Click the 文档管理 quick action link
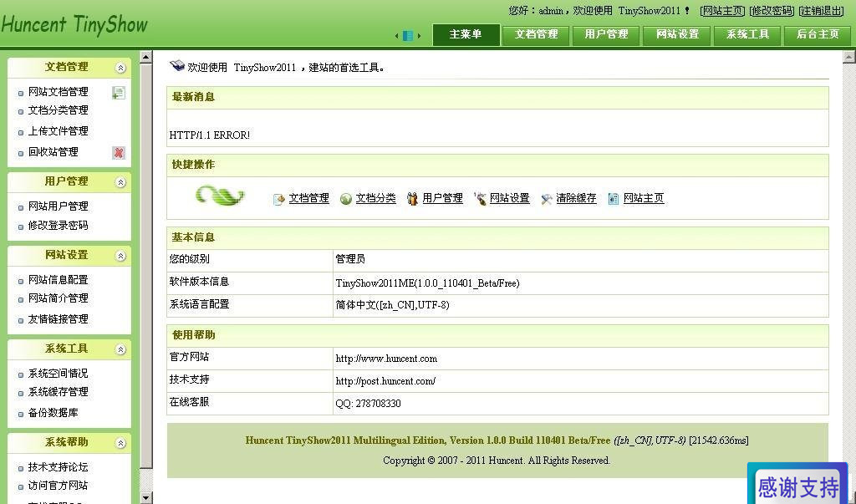Screen dimensions: 856x504 pyautogui.click(x=309, y=198)
